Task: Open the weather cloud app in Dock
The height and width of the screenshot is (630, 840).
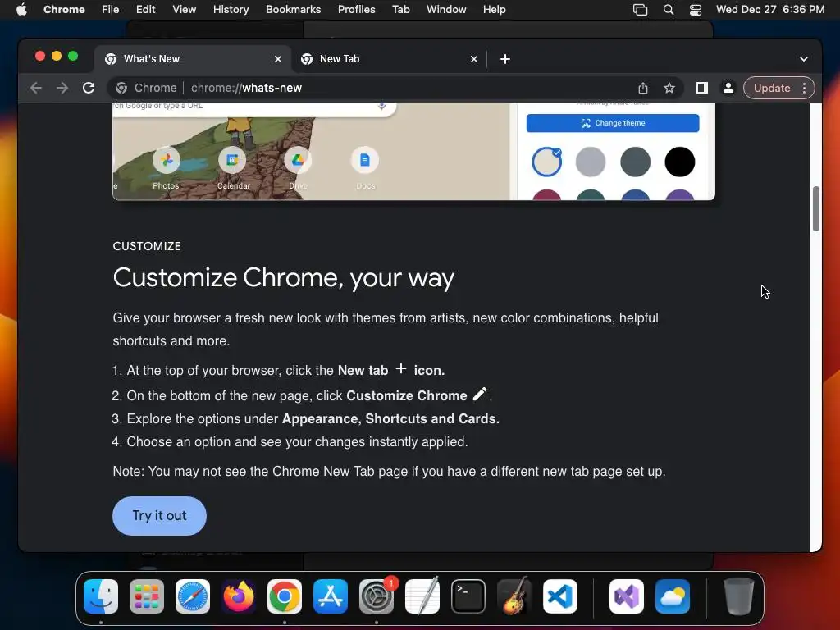Action: [673, 596]
